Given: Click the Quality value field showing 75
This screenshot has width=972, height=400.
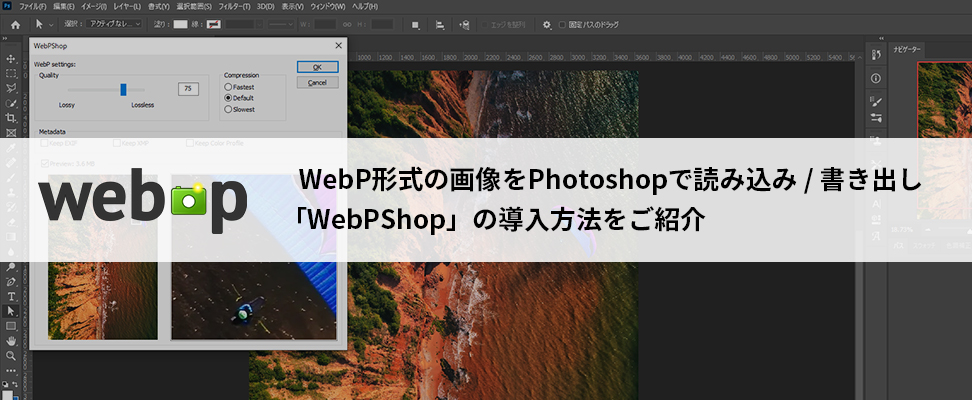Looking at the screenshot, I should pos(188,89).
